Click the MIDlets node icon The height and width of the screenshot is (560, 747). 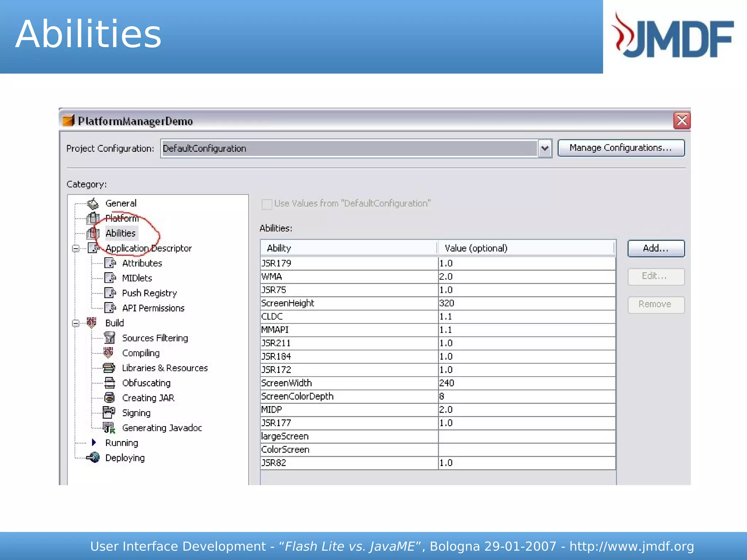tap(110, 278)
